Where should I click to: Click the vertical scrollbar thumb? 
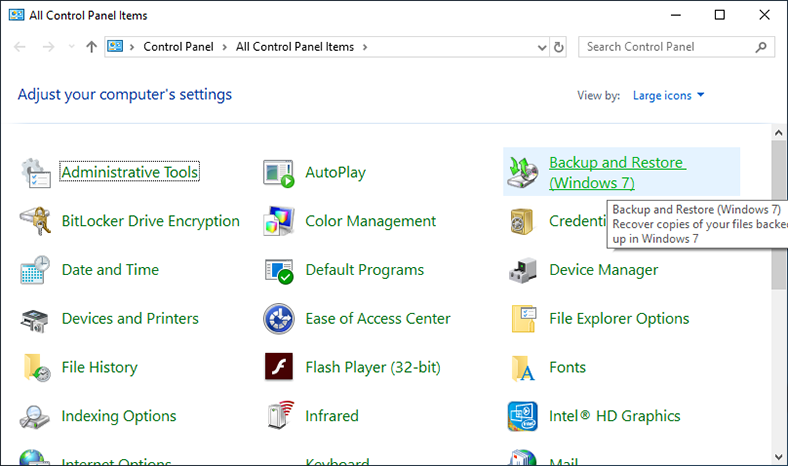click(778, 215)
